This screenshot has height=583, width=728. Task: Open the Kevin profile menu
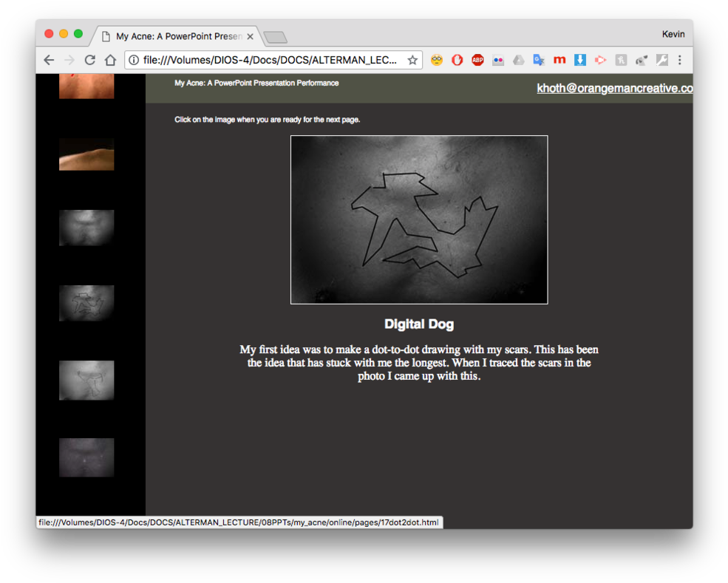(673, 34)
